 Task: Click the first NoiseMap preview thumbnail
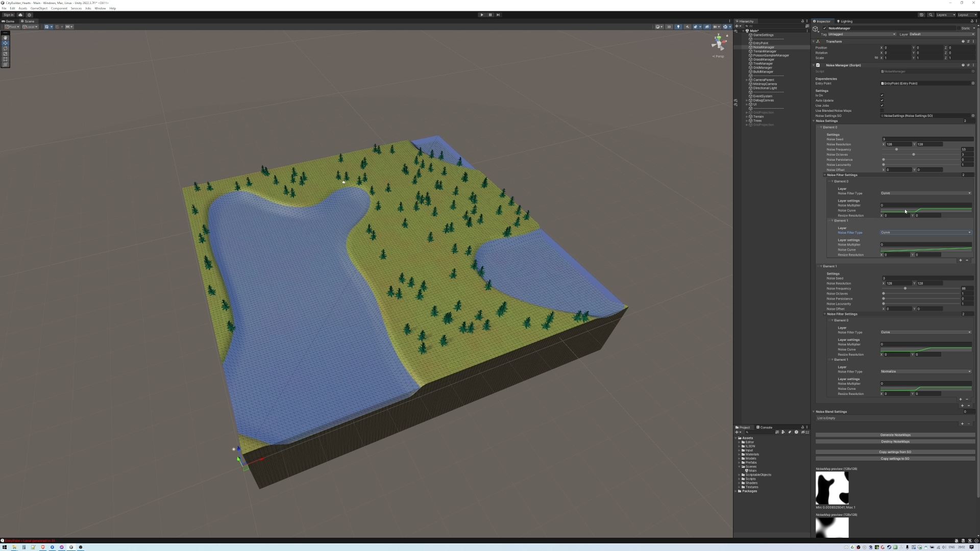[832, 488]
